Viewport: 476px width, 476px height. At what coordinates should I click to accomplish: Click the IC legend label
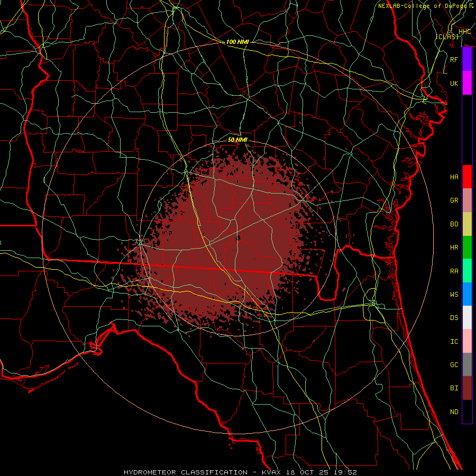click(454, 342)
